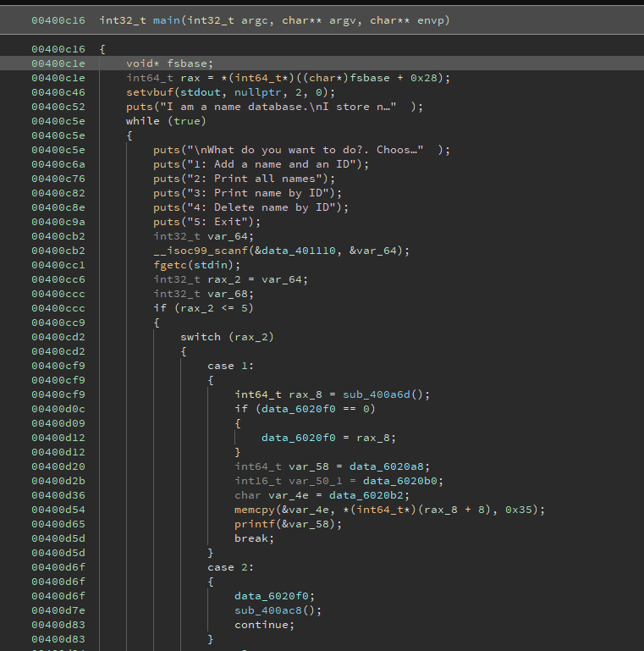Select main function name in header

(159, 19)
